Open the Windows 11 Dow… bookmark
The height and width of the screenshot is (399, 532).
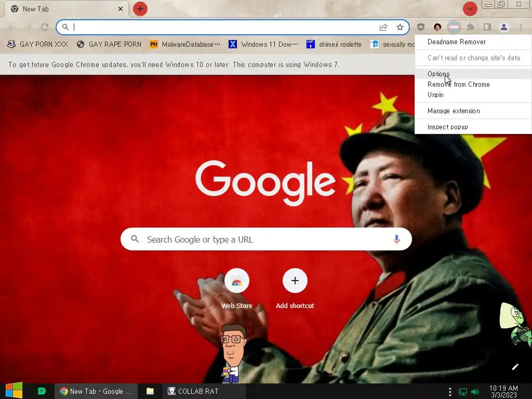click(x=263, y=45)
